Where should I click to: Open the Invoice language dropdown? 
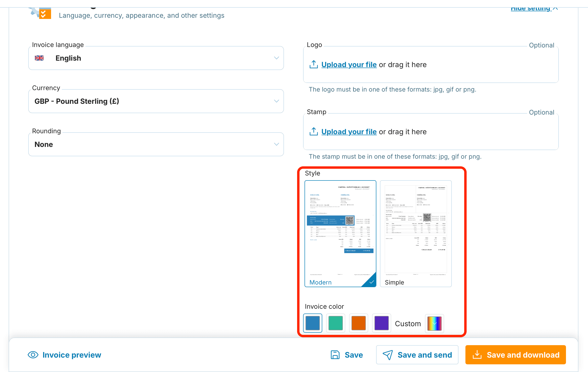tap(156, 58)
